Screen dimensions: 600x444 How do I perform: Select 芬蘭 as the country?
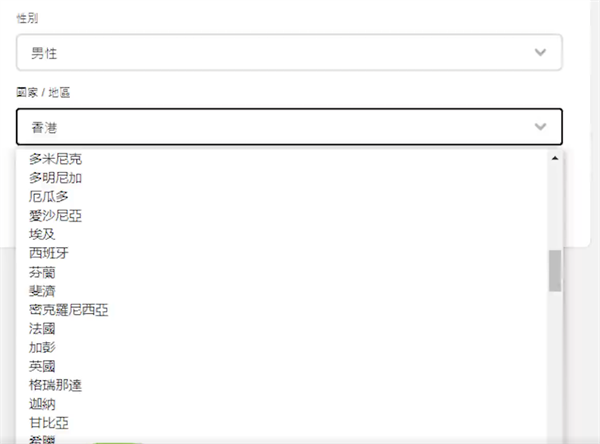43,272
